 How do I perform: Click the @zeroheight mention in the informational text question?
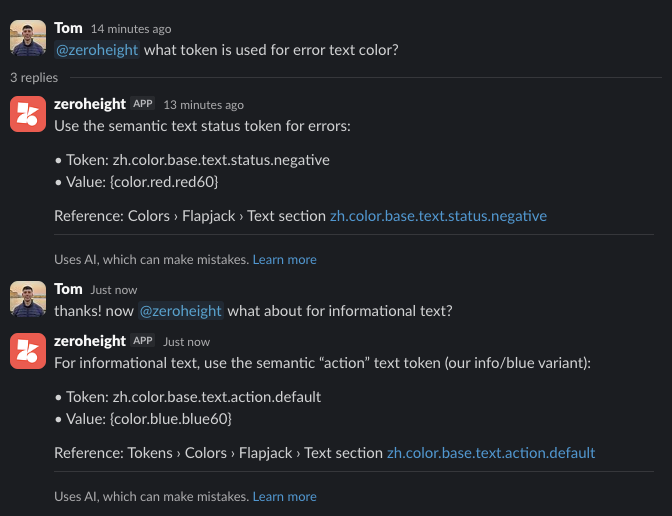180,311
